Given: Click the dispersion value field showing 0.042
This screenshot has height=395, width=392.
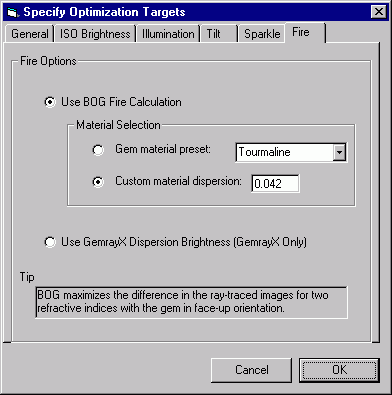Looking at the screenshot, I should click(x=275, y=183).
